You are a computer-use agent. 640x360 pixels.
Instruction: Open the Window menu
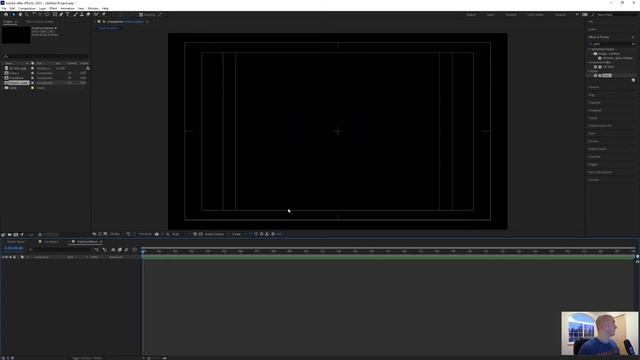point(93,8)
